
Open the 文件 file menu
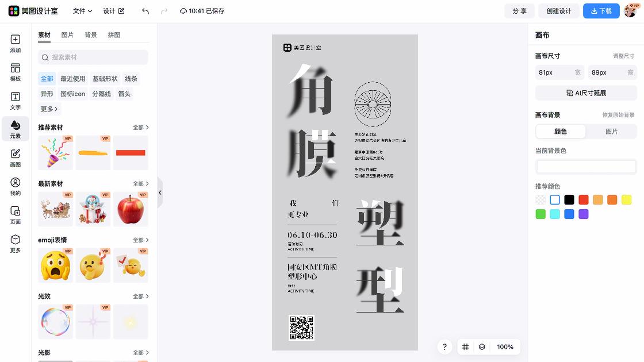point(82,11)
